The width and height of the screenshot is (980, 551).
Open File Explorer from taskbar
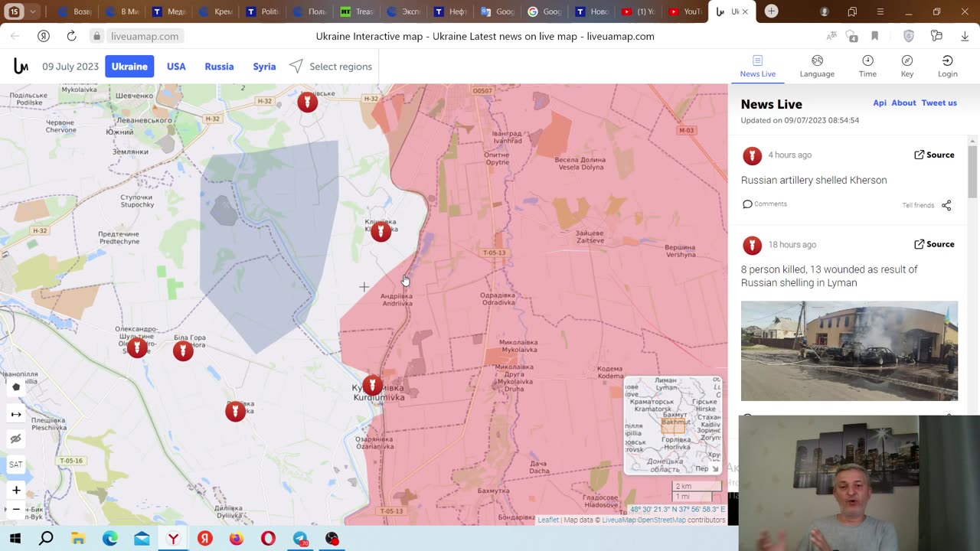click(78, 539)
